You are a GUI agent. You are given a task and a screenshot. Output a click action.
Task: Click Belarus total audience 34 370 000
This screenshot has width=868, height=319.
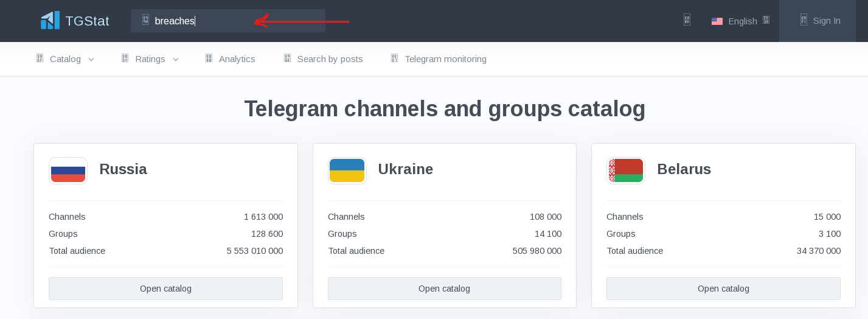(x=819, y=251)
